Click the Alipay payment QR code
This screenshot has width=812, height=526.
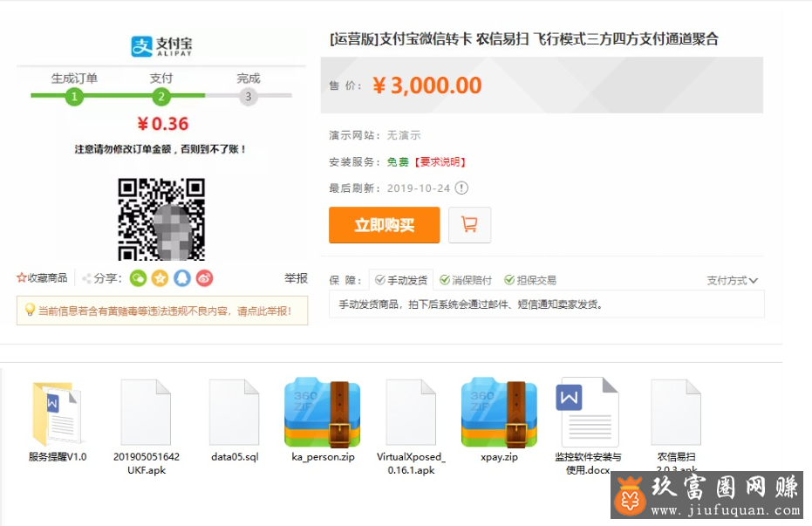(161, 219)
